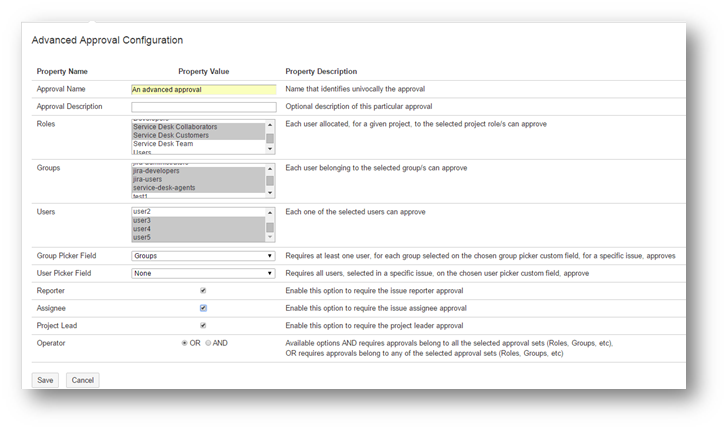Open the User Picker Field dropdown
The width and height of the screenshot is (728, 431).
203,273
